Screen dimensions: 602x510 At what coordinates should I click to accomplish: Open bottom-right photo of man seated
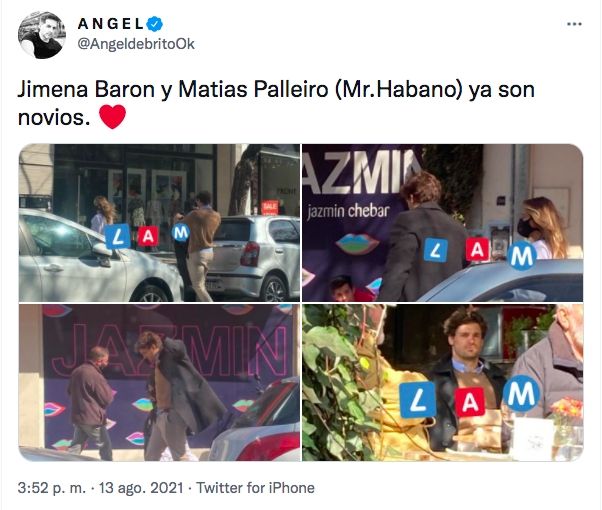[x=442, y=382]
